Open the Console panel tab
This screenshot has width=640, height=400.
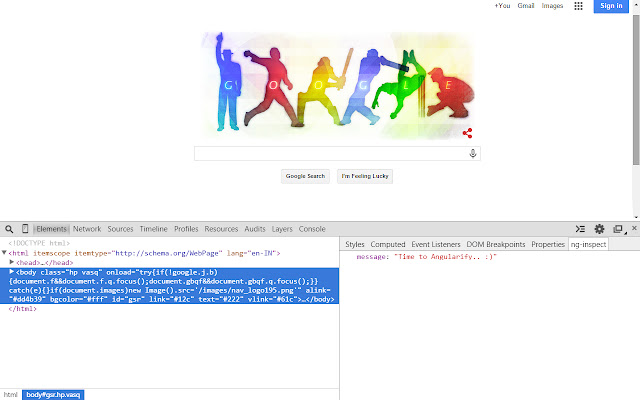pos(312,229)
